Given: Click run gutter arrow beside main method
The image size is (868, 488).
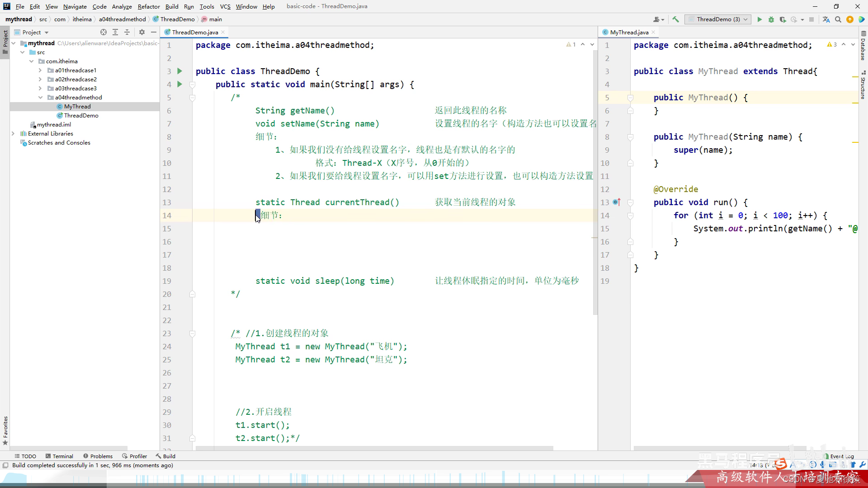Looking at the screenshot, I should tap(179, 84).
